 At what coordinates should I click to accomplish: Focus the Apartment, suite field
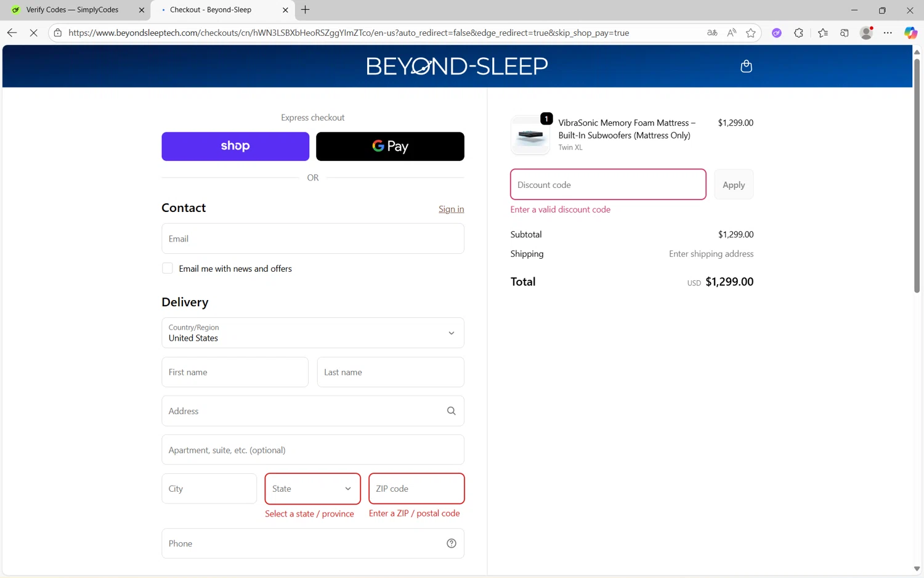click(313, 450)
